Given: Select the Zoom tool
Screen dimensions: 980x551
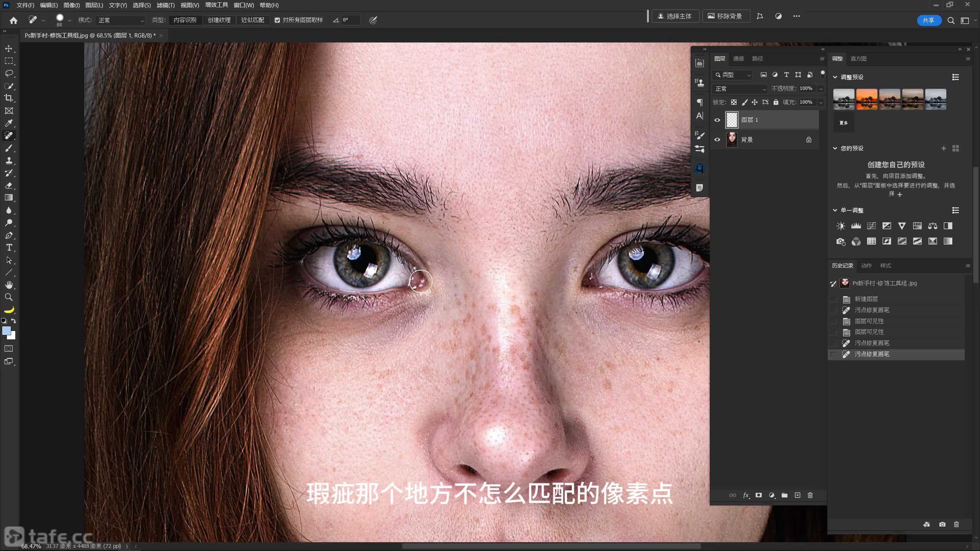Looking at the screenshot, I should click(9, 297).
